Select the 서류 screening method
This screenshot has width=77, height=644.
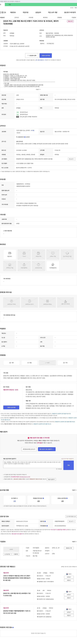coord(11,363)
